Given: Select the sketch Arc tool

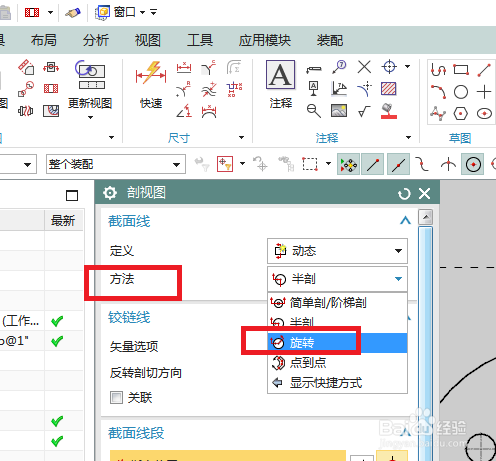Looking at the screenshot, I should pos(438,92).
